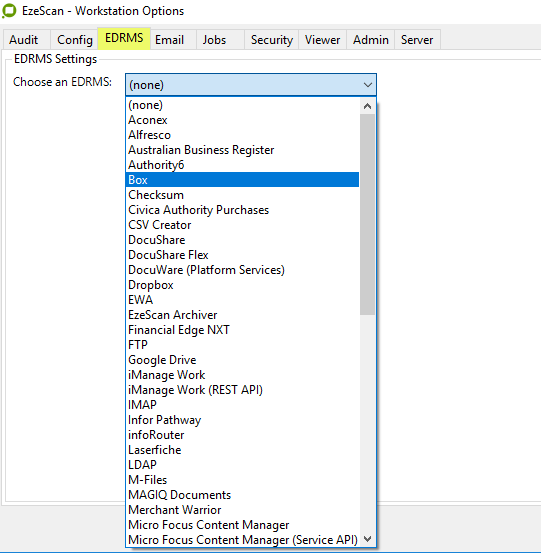Pick Dropbox from the EDRMS options
The width and height of the screenshot is (541, 553).
click(242, 285)
